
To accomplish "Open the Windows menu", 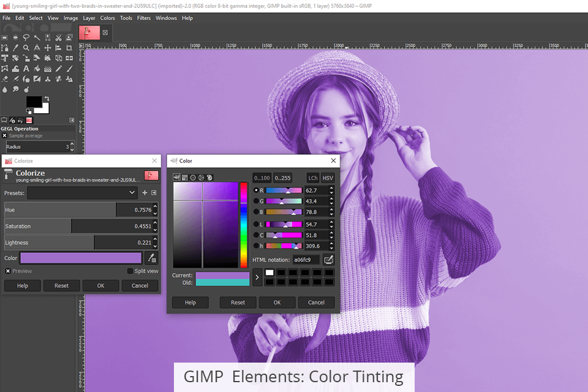I will [x=166, y=18].
